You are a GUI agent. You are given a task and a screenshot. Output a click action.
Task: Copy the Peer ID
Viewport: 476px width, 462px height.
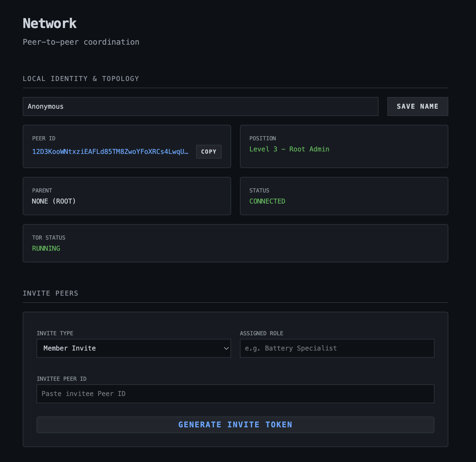pos(209,152)
